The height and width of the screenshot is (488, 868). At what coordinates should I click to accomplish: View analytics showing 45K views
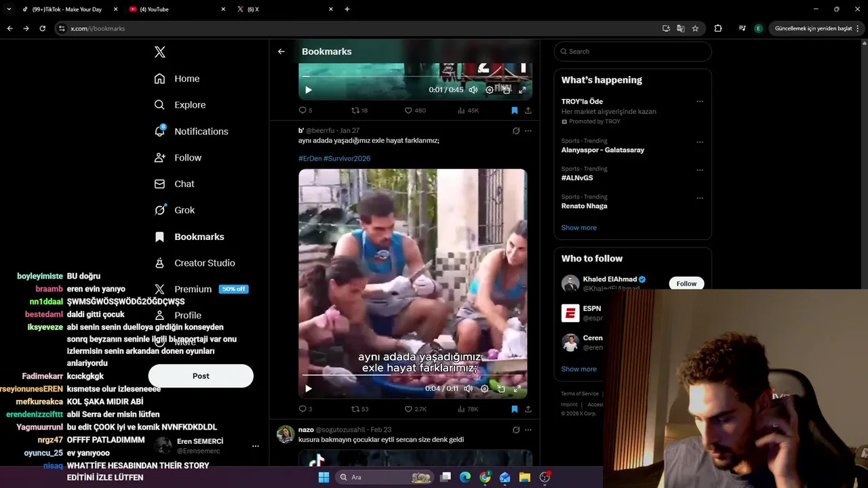tap(468, 110)
